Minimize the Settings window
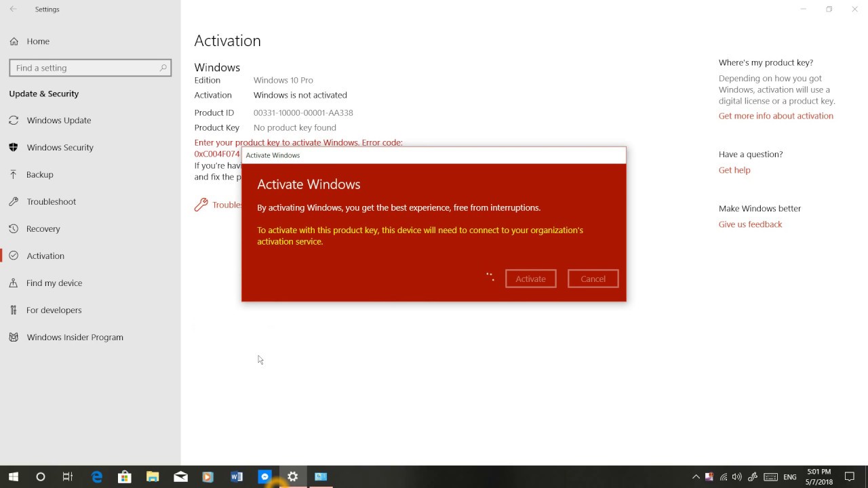The width and height of the screenshot is (868, 488). (x=804, y=9)
